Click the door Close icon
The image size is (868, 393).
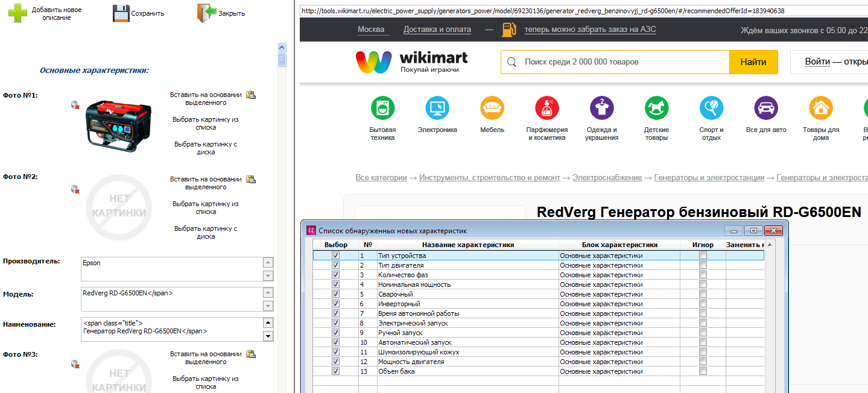[207, 13]
